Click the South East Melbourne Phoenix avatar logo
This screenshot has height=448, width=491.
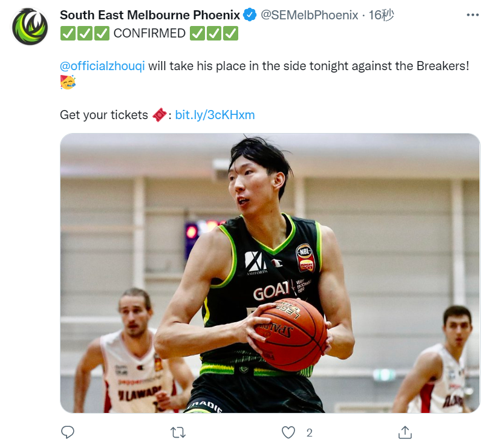pos(30,27)
